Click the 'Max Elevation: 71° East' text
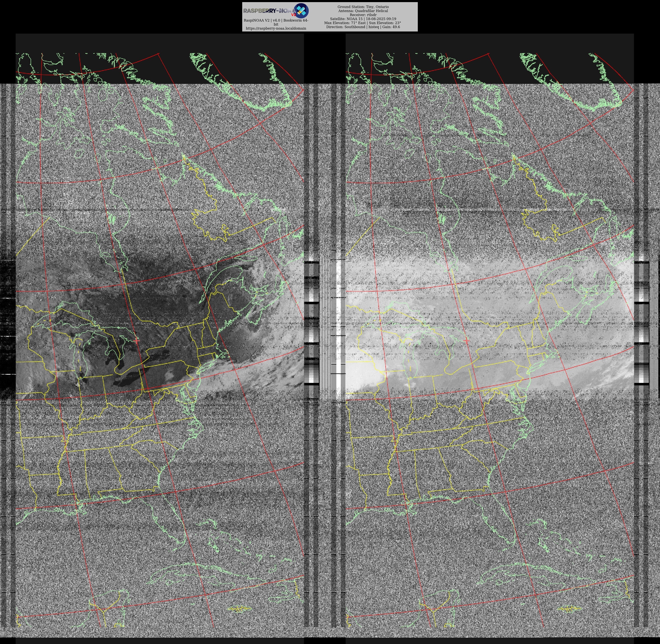The width and height of the screenshot is (660, 644). [x=345, y=23]
